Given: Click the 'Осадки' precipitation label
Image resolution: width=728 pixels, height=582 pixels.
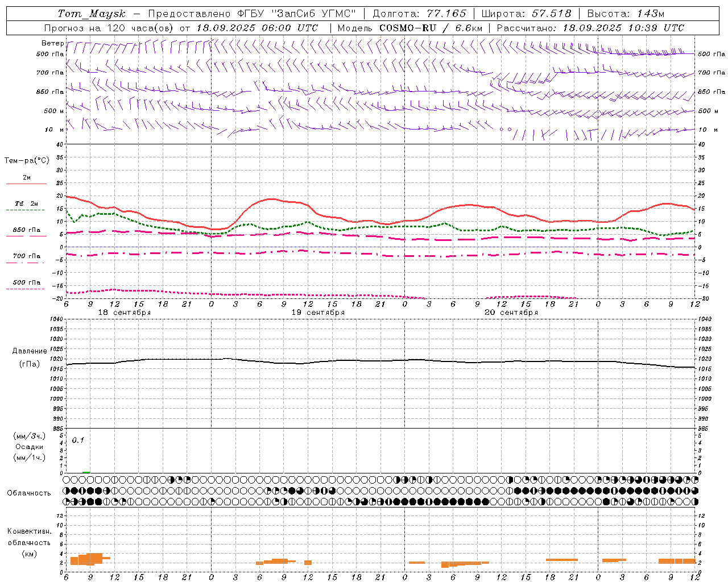Looking at the screenshot, I should [x=29, y=447].
